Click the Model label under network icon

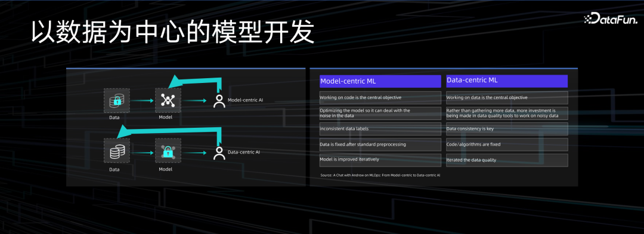point(166,118)
